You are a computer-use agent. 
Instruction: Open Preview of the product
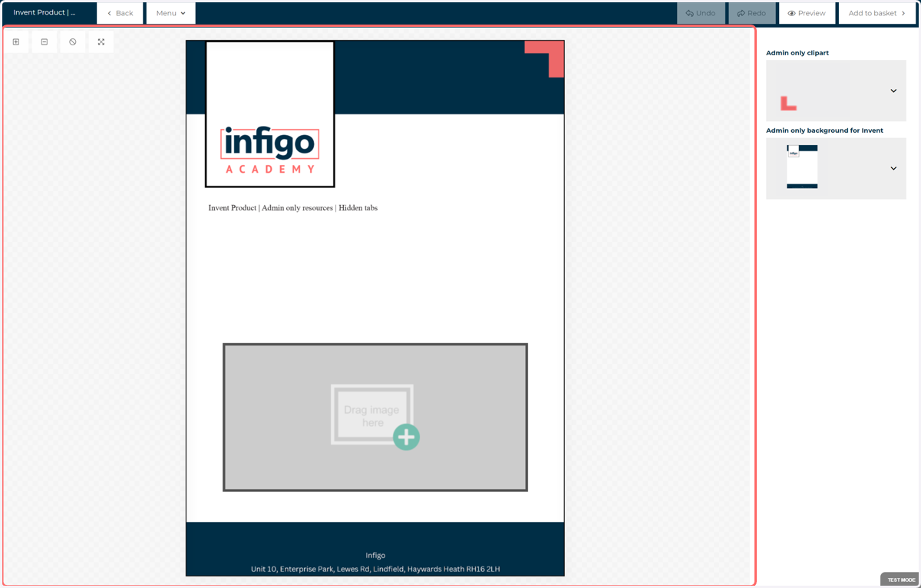(807, 13)
